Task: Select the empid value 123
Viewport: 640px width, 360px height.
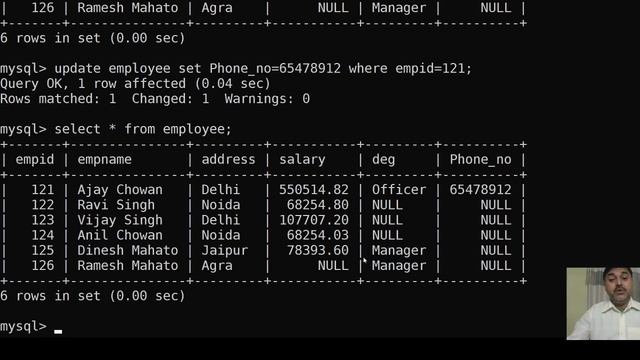Action: point(42,220)
